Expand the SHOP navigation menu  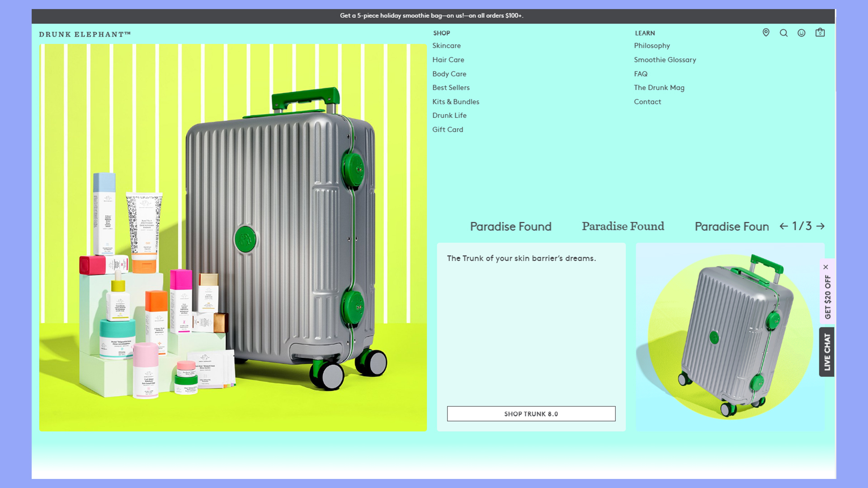click(x=441, y=33)
